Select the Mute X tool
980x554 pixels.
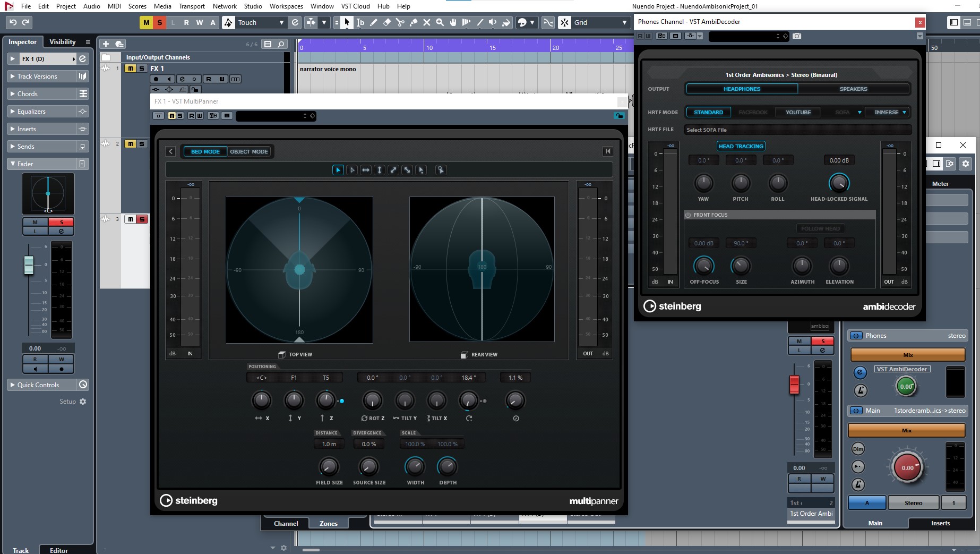pos(426,22)
